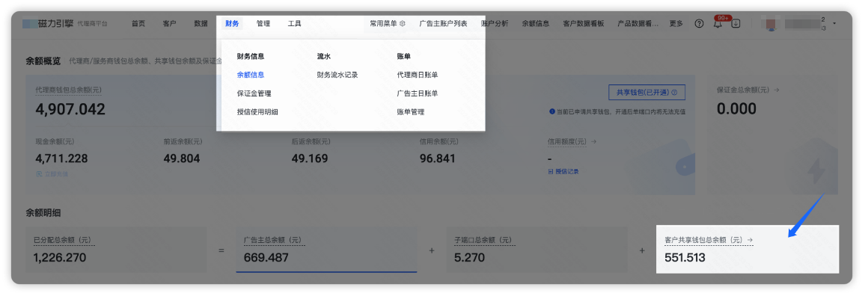Click arrow next to 保证金总余额(元)
868x299 pixels.
(777, 90)
